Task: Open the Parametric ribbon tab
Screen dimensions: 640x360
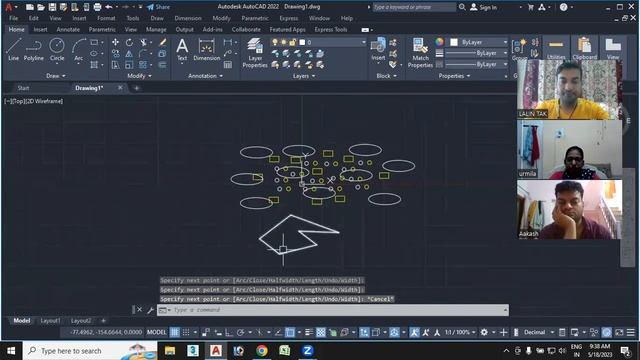Action: 102,29
